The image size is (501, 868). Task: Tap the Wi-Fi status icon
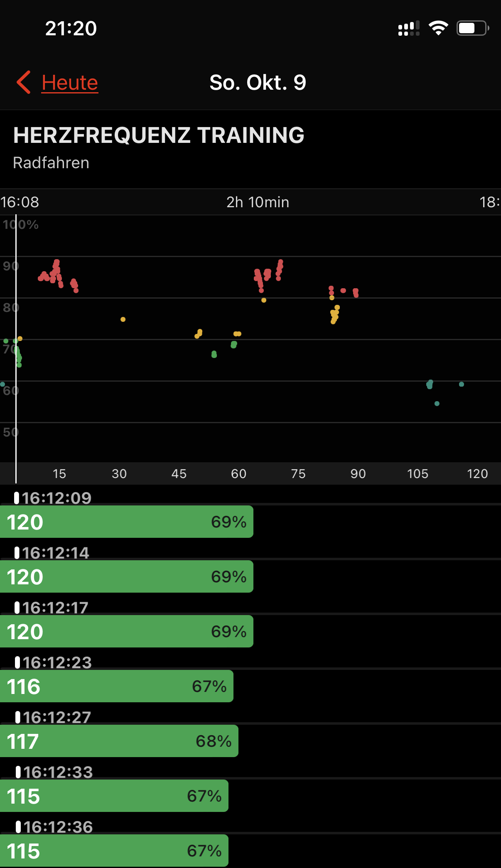coord(438,28)
